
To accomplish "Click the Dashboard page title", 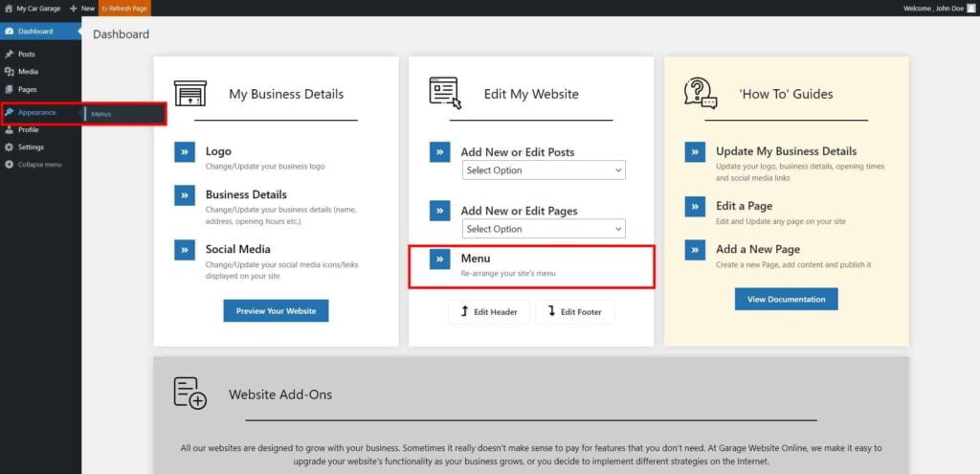I will 122,34.
